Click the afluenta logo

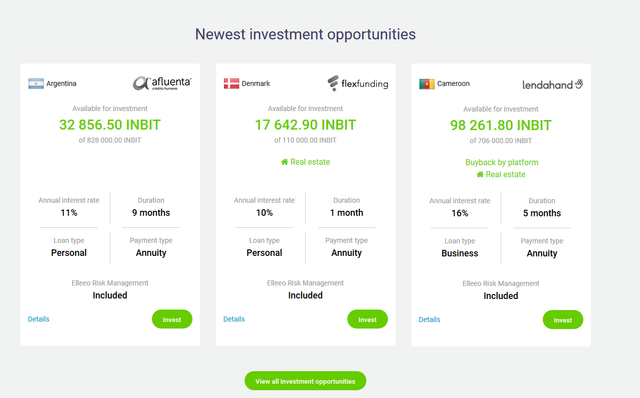[162, 83]
